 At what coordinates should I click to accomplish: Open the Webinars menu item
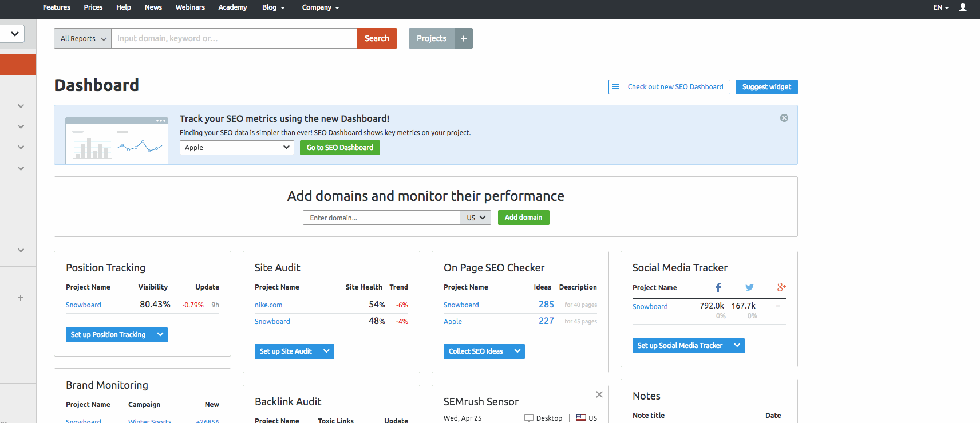190,7
